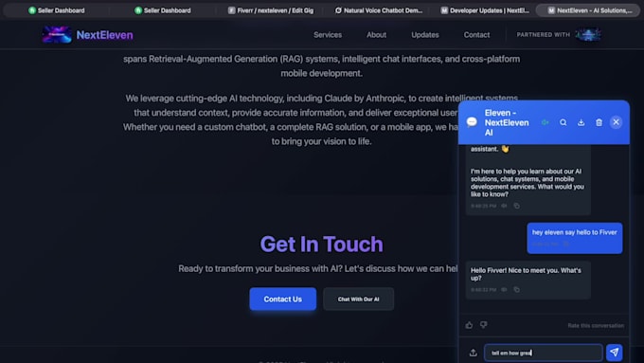The width and height of the screenshot is (644, 363).
Task: Click the partner logo beside 'Partnered With'
Action: [588, 34]
